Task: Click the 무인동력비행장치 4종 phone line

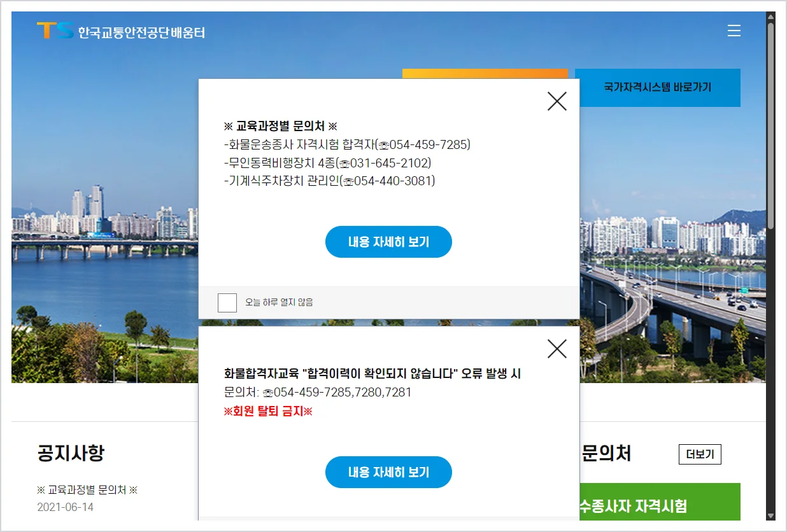Action: click(x=328, y=163)
